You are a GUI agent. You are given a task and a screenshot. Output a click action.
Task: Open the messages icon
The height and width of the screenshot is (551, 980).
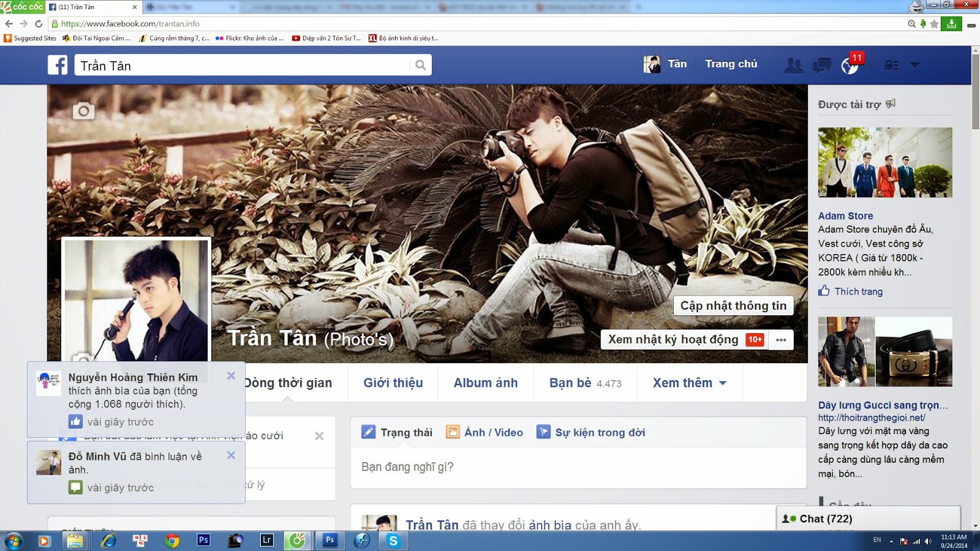pyautogui.click(x=822, y=65)
